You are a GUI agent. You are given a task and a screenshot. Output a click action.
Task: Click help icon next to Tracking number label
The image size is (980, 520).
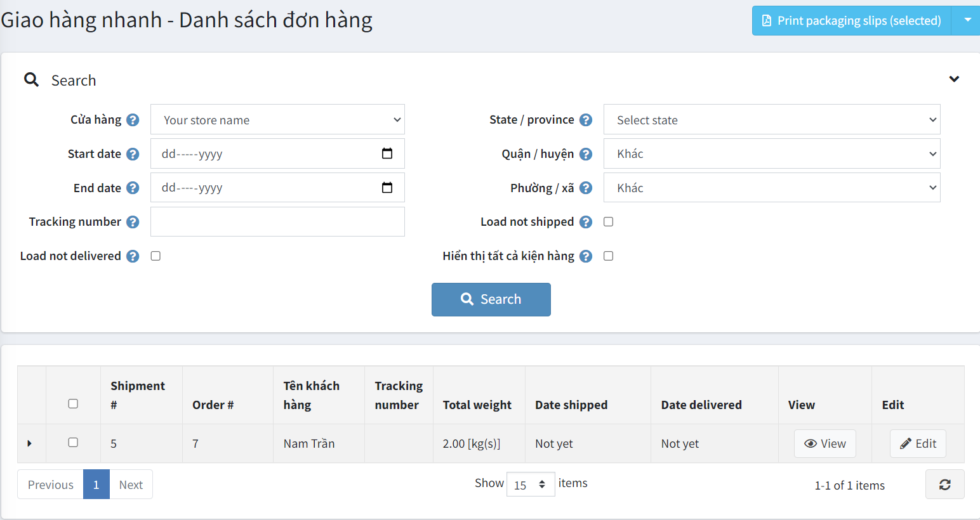coord(133,222)
